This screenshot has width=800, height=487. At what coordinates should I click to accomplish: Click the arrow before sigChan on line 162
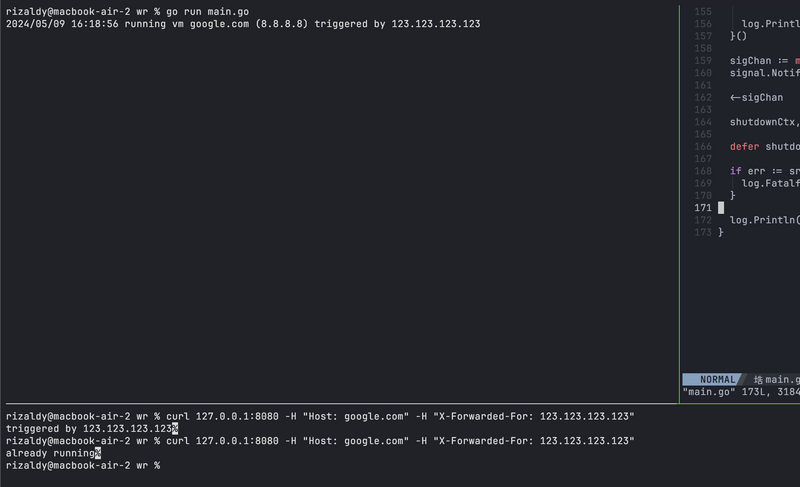735,97
